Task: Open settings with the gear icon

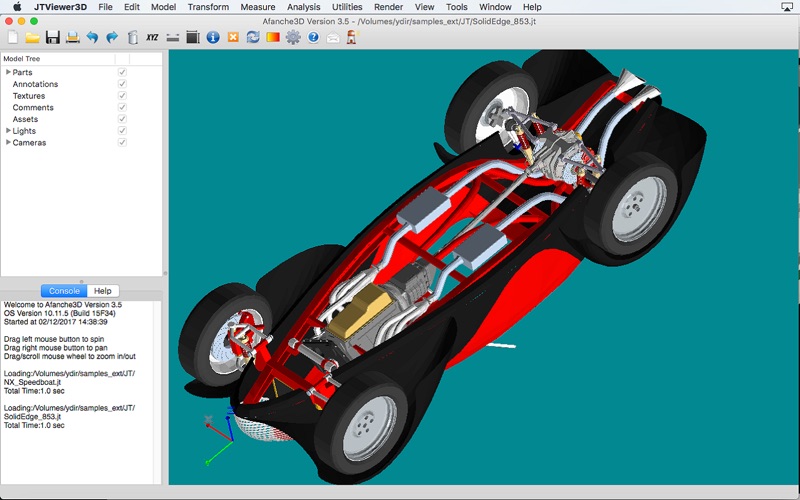Action: click(x=293, y=38)
